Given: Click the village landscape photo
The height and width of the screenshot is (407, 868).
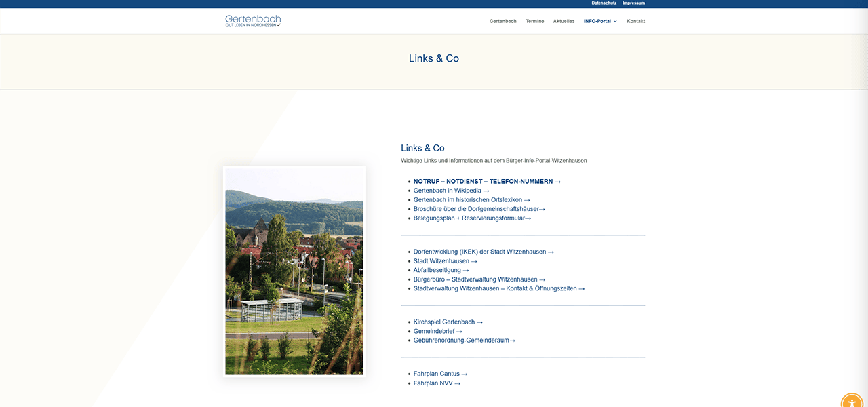Looking at the screenshot, I should point(294,271).
